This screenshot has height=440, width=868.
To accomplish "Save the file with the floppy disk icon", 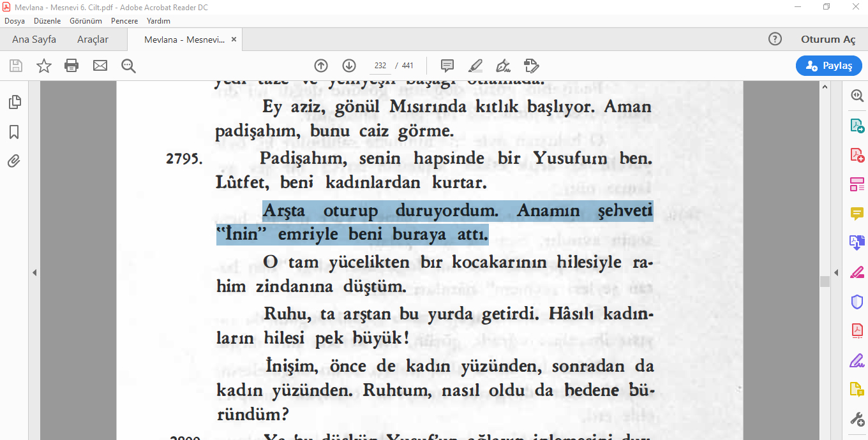I will point(16,66).
